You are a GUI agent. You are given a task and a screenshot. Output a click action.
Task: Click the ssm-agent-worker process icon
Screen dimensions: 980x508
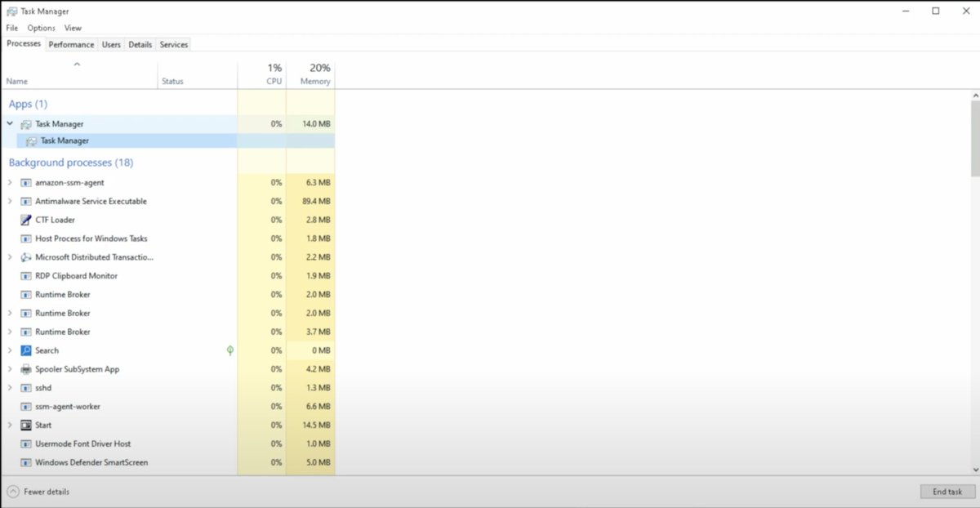26,407
